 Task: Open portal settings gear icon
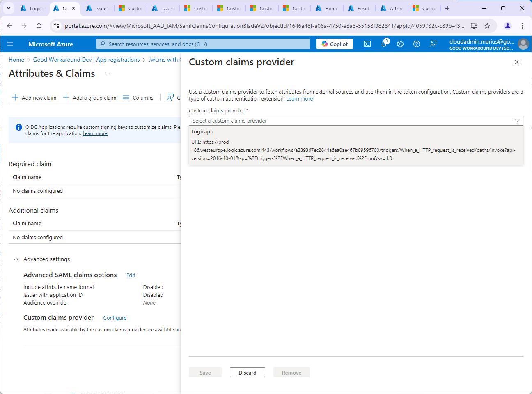tap(400, 44)
